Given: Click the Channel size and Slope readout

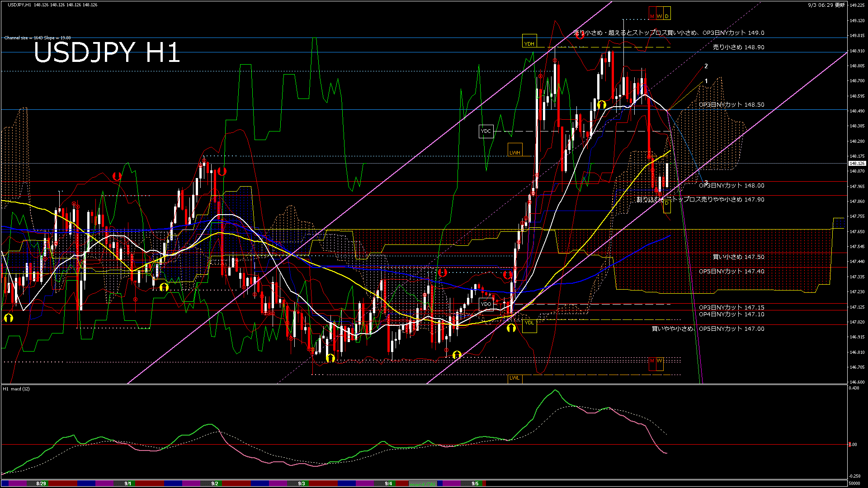Looking at the screenshot, I should [38, 38].
